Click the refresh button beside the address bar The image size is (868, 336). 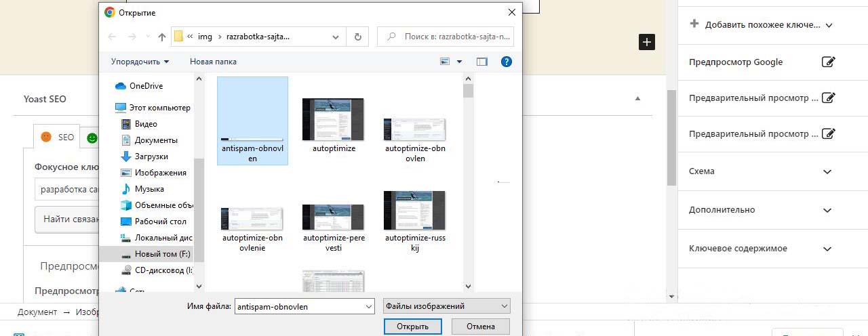(357, 37)
